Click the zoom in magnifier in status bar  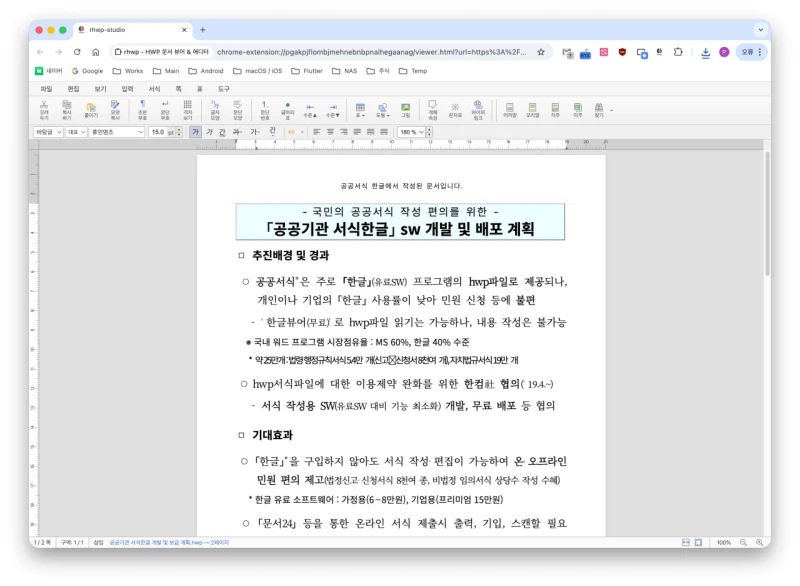click(x=760, y=543)
